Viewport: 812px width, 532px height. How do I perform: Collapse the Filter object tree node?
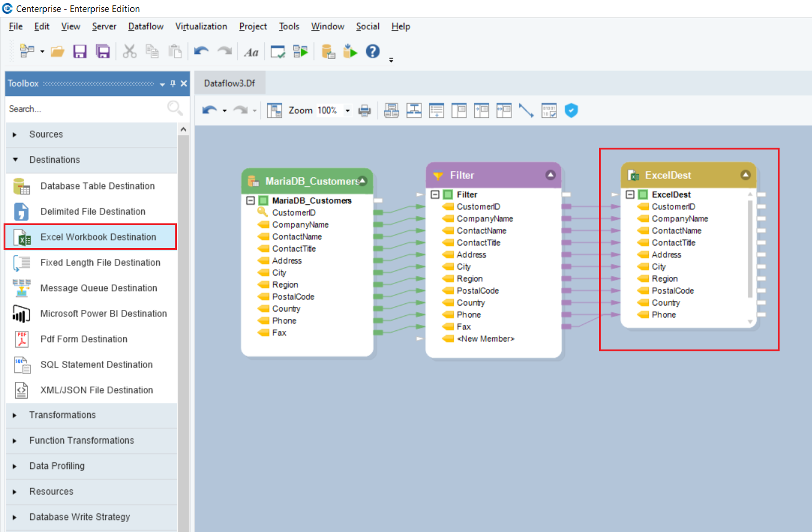pos(435,195)
